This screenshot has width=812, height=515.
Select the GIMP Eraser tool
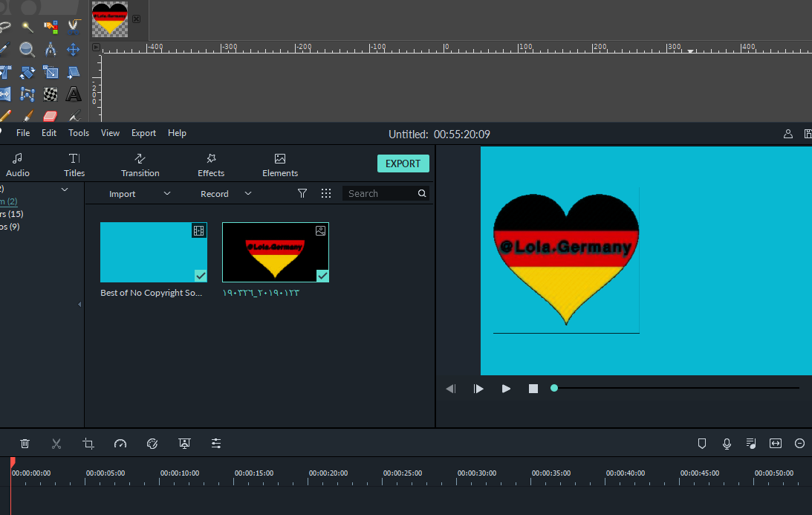coord(51,116)
